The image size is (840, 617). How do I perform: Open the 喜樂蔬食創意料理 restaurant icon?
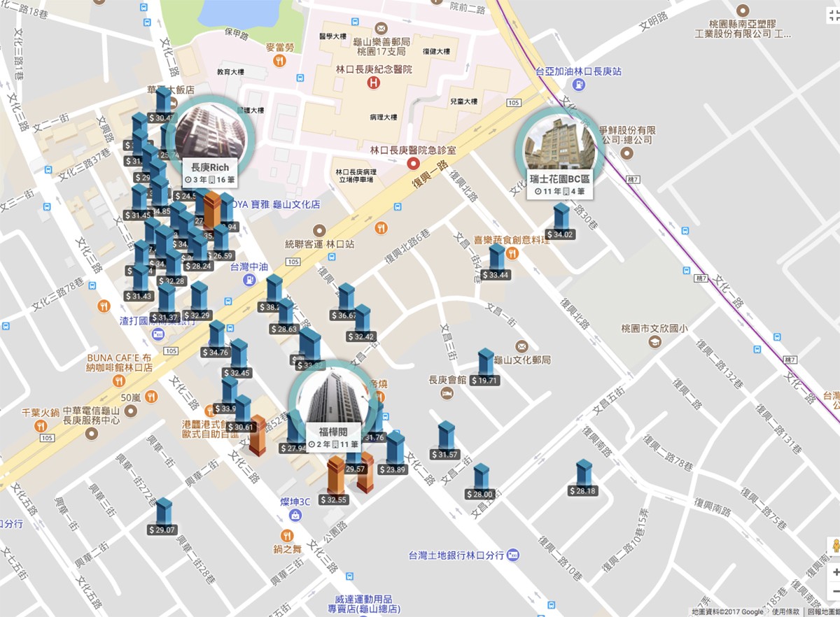[512, 253]
